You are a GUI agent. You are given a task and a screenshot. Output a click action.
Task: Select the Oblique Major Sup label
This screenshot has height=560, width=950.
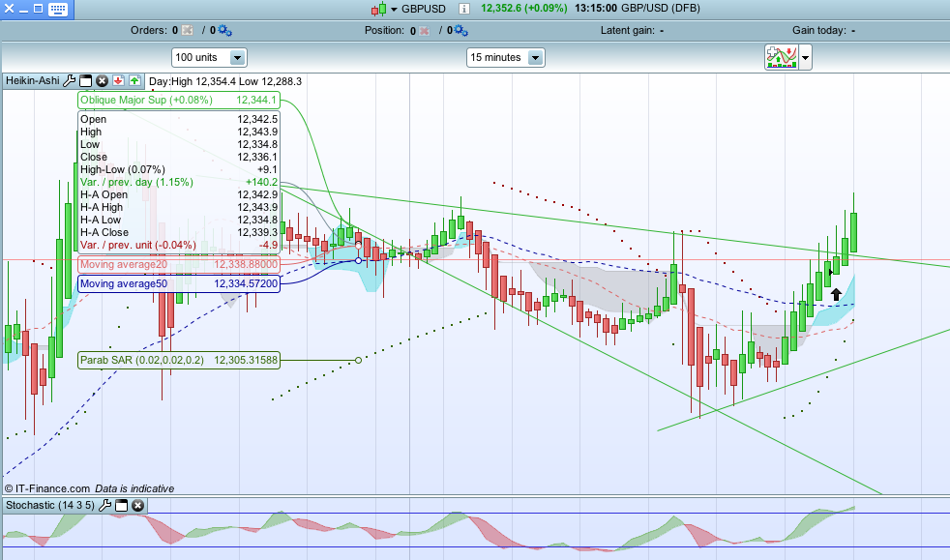tap(179, 100)
